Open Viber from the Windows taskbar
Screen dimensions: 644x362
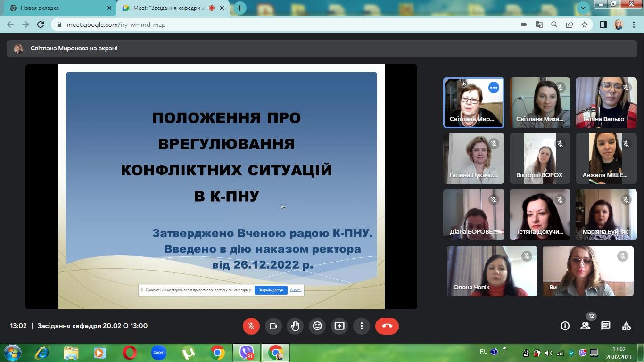tap(247, 353)
